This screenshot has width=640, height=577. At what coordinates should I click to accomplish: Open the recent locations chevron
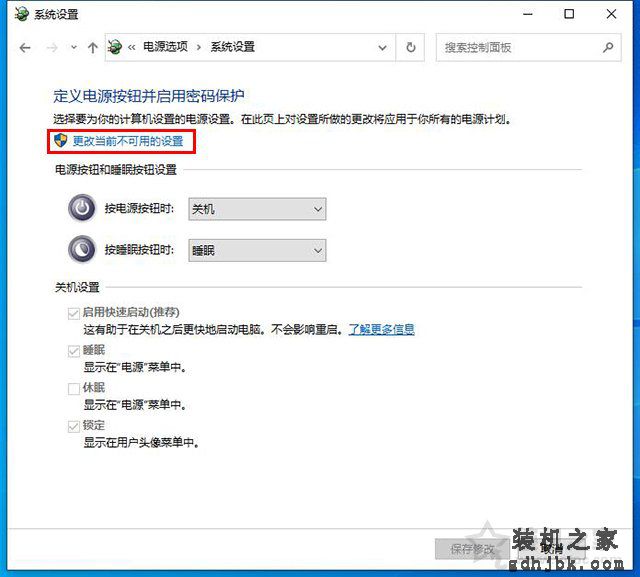(x=74, y=48)
